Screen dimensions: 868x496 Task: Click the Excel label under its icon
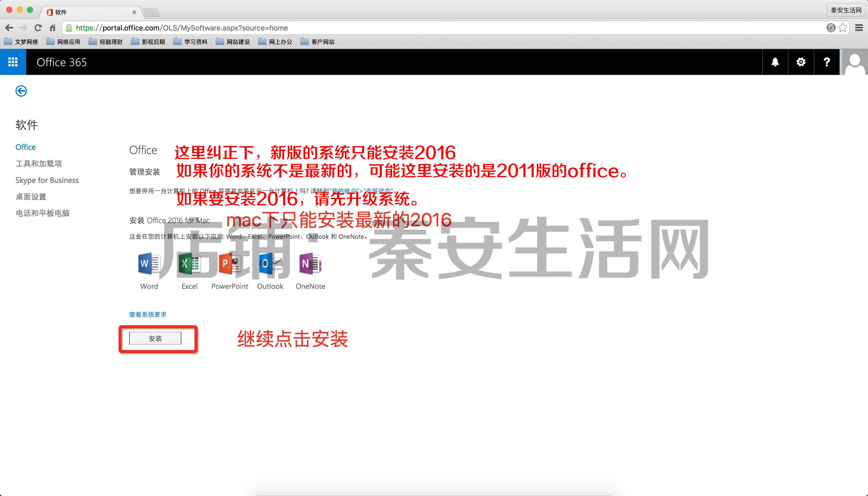tap(189, 286)
